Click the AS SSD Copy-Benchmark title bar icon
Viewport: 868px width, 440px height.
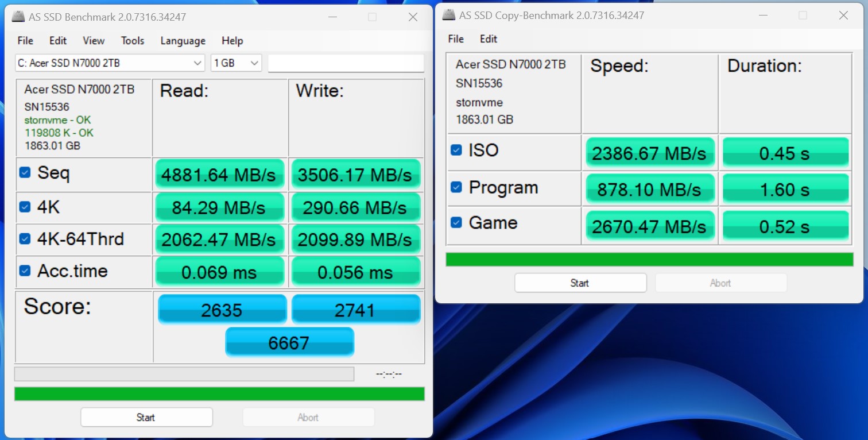(448, 16)
